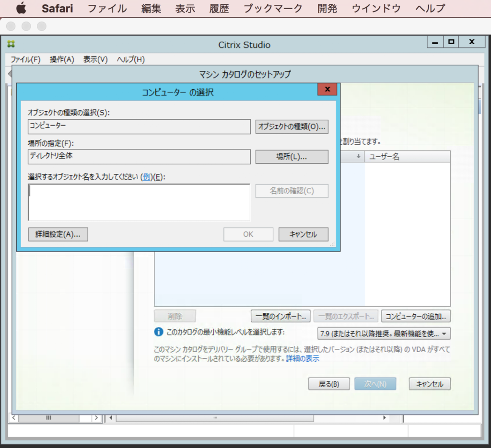Click the blue info icon beside カタログの最小機能レベル
491x448 pixels.
point(159,332)
